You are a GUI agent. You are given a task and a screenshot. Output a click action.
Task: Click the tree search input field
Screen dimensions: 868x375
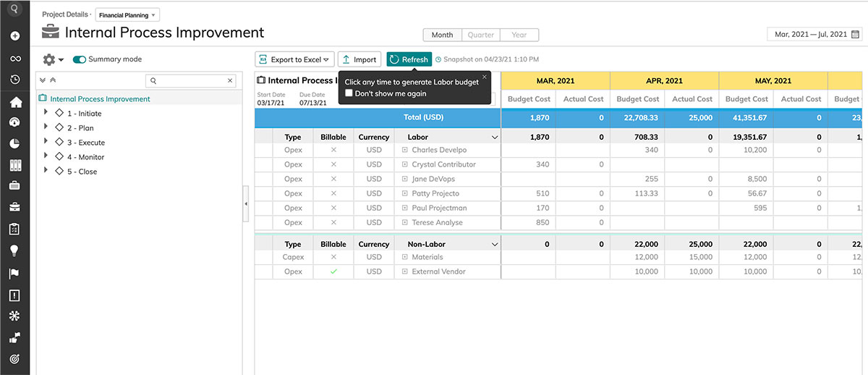(191, 81)
